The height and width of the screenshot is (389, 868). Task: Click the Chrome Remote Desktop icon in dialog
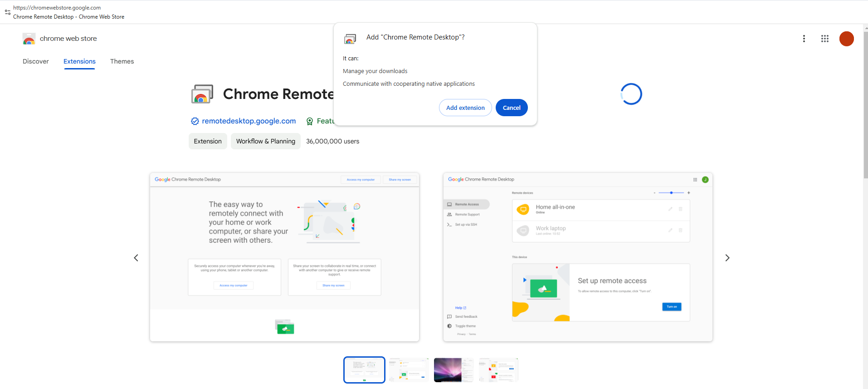[x=350, y=39]
